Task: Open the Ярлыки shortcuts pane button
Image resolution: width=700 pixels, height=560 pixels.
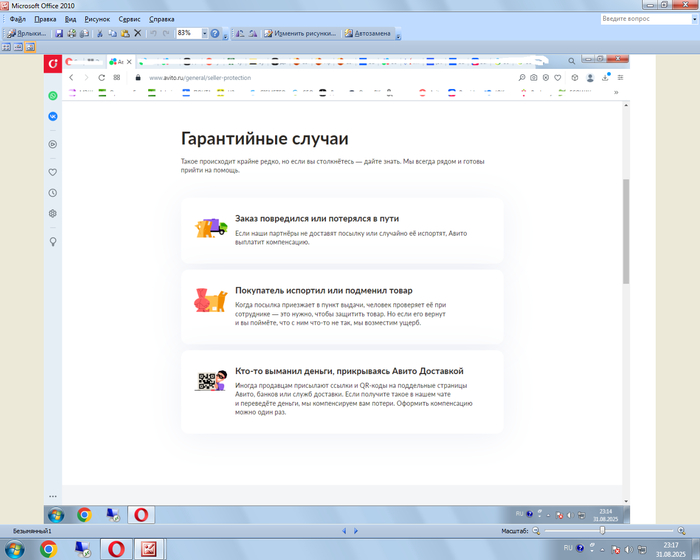Action: (x=27, y=33)
